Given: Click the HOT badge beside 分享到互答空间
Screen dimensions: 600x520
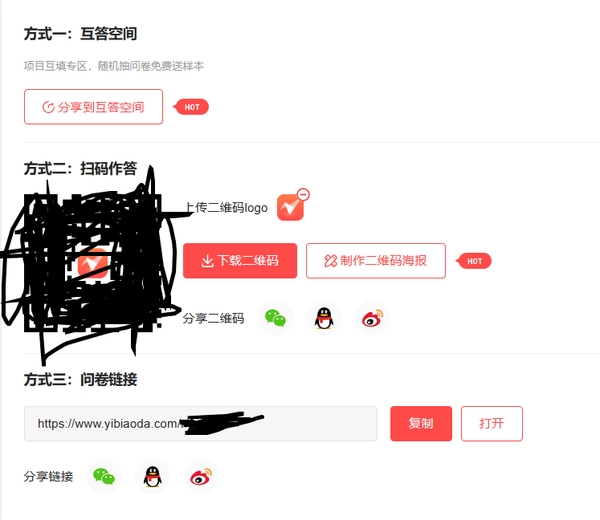Looking at the screenshot, I should [191, 107].
